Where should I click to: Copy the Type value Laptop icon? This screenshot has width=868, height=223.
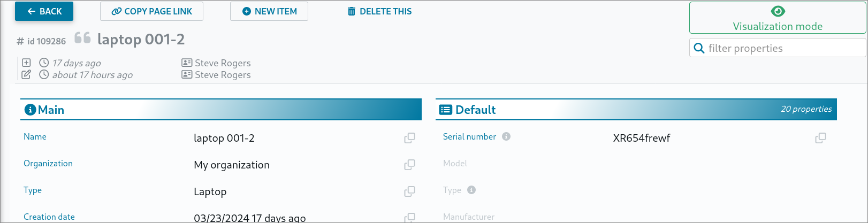click(x=409, y=191)
